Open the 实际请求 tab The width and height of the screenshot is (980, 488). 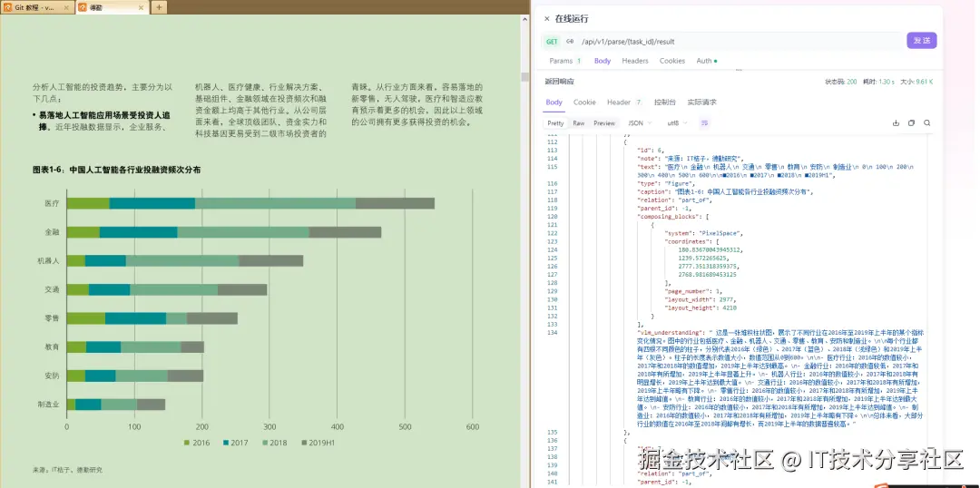coord(701,102)
